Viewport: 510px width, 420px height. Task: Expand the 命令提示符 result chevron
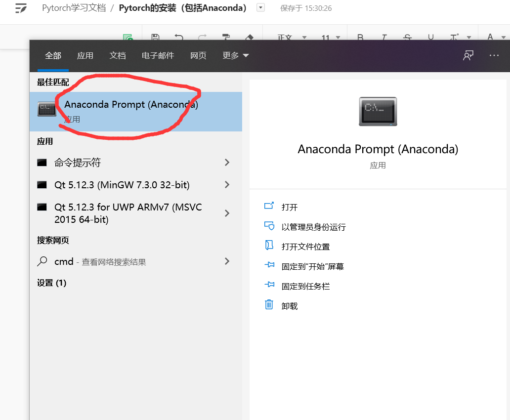pyautogui.click(x=227, y=163)
